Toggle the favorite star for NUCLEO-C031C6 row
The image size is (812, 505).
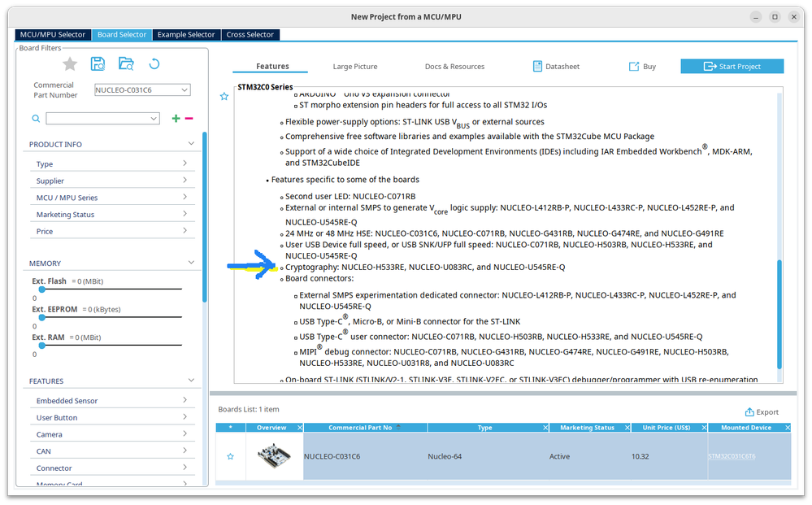[x=231, y=456]
